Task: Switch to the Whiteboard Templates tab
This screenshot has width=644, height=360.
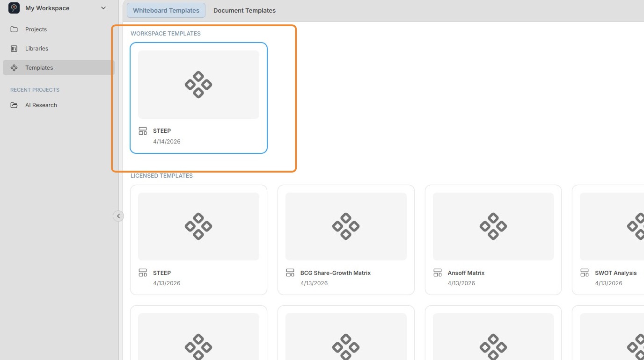Action: click(x=166, y=10)
